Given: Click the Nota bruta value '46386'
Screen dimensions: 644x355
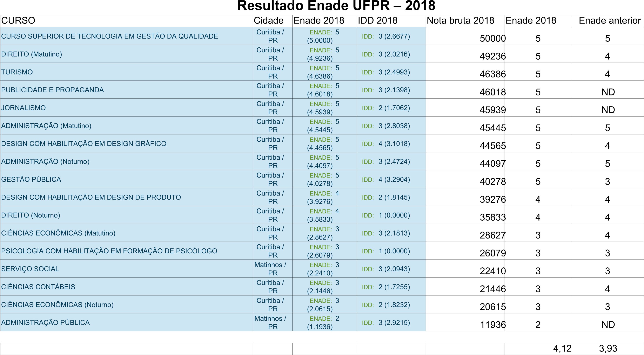Looking at the screenshot, I should (x=493, y=74).
